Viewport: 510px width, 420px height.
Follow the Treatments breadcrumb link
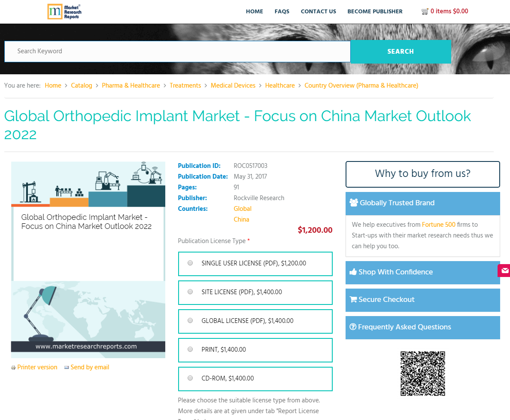coord(185,85)
